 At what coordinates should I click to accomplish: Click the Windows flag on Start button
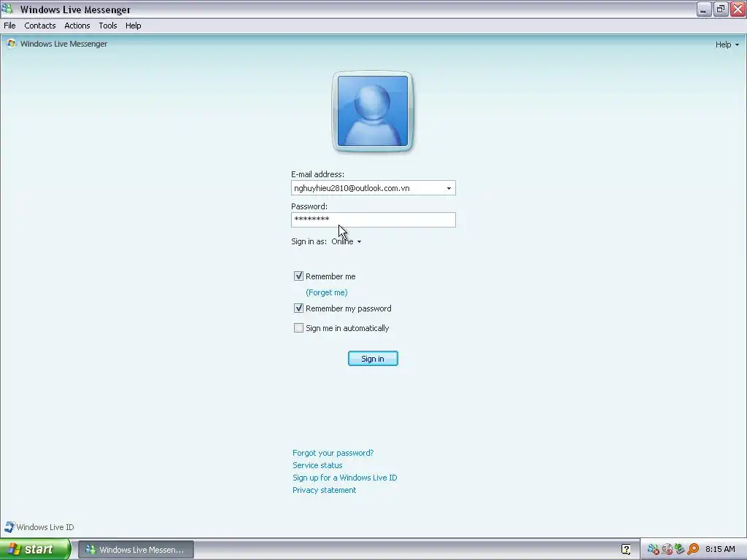coord(14,550)
